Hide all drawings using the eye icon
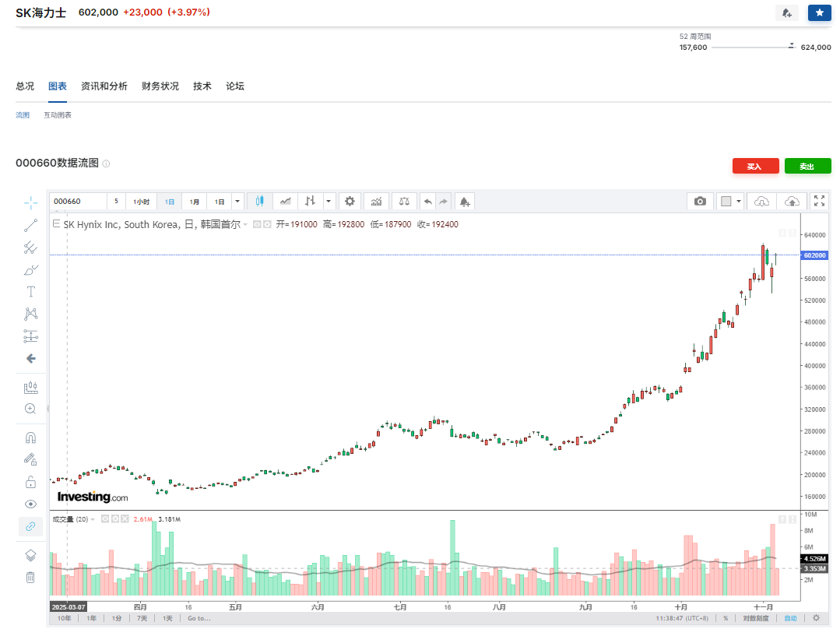The width and height of the screenshot is (840, 629). pyautogui.click(x=31, y=504)
